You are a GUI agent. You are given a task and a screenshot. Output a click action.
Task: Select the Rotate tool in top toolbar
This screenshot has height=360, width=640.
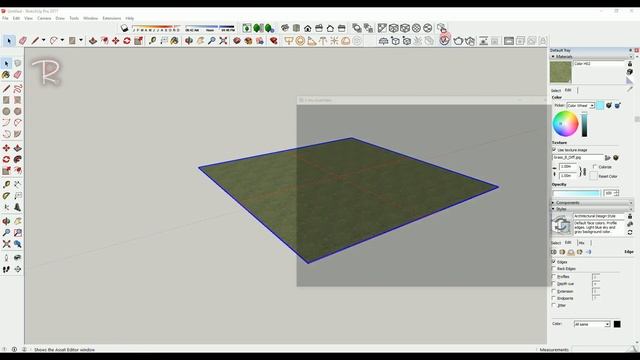127,40
